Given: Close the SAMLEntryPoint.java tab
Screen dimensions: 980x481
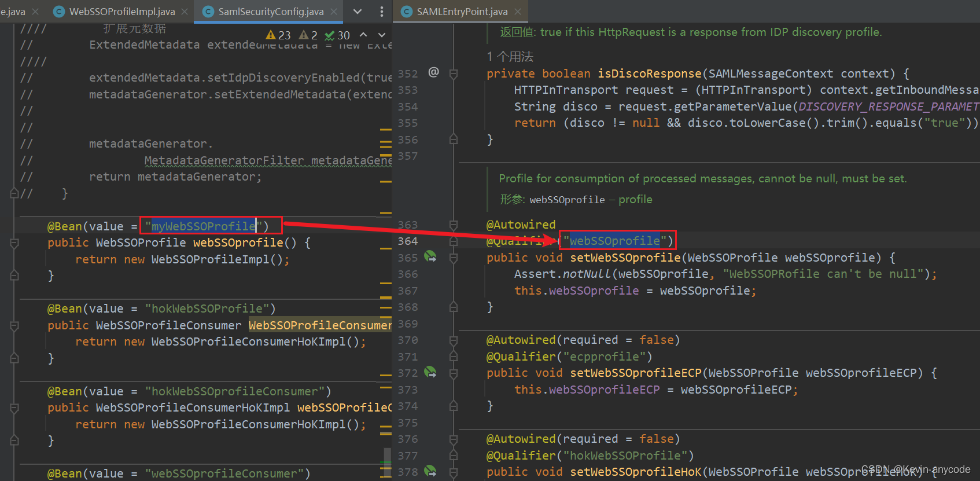Looking at the screenshot, I should click(x=518, y=12).
